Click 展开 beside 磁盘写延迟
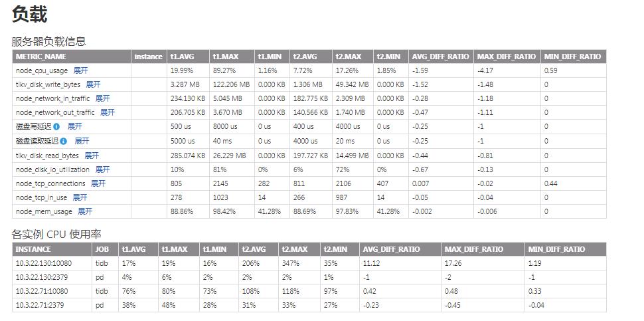 74,126
